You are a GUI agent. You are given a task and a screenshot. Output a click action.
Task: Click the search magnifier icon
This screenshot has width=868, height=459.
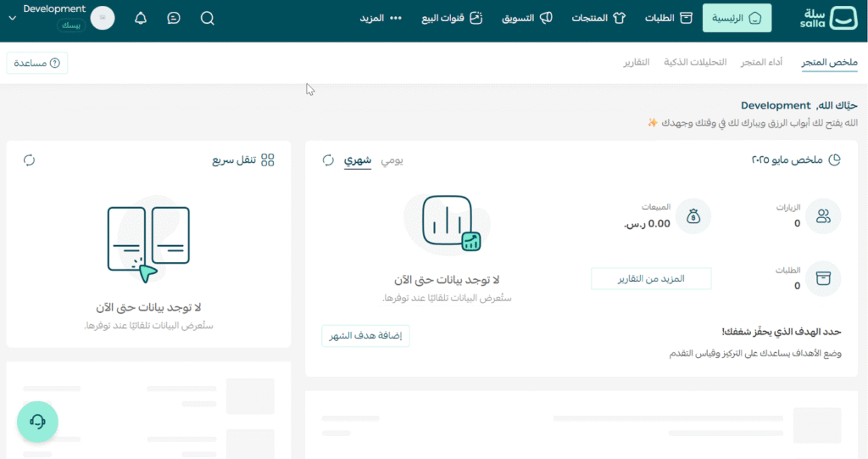click(x=208, y=18)
